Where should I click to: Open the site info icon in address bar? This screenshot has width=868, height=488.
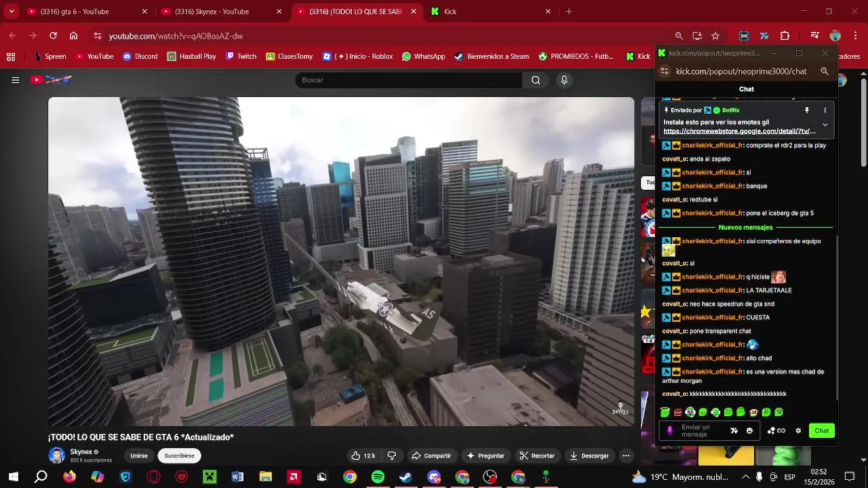point(98,36)
